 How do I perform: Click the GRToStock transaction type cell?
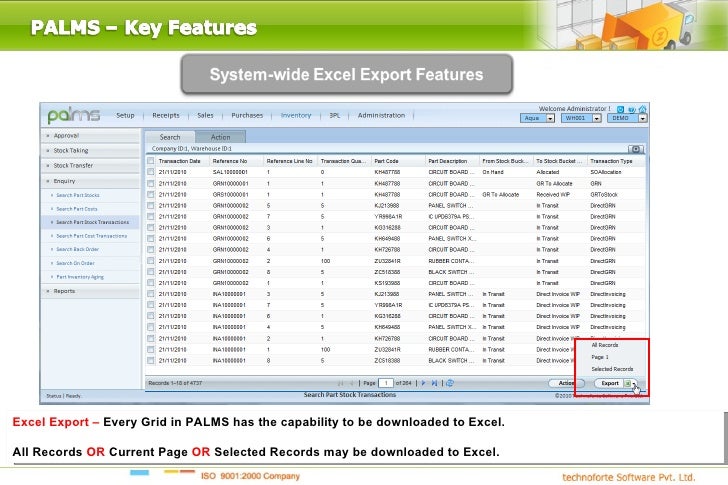tap(604, 194)
